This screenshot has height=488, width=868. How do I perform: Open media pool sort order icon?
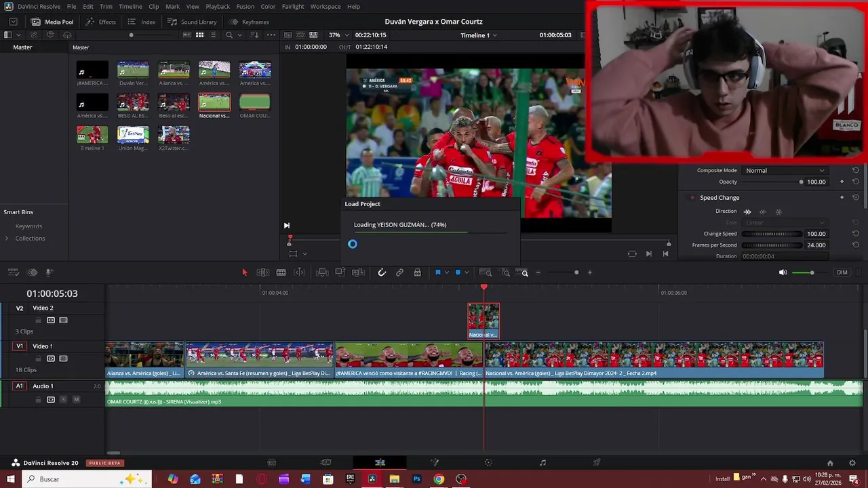click(x=255, y=35)
